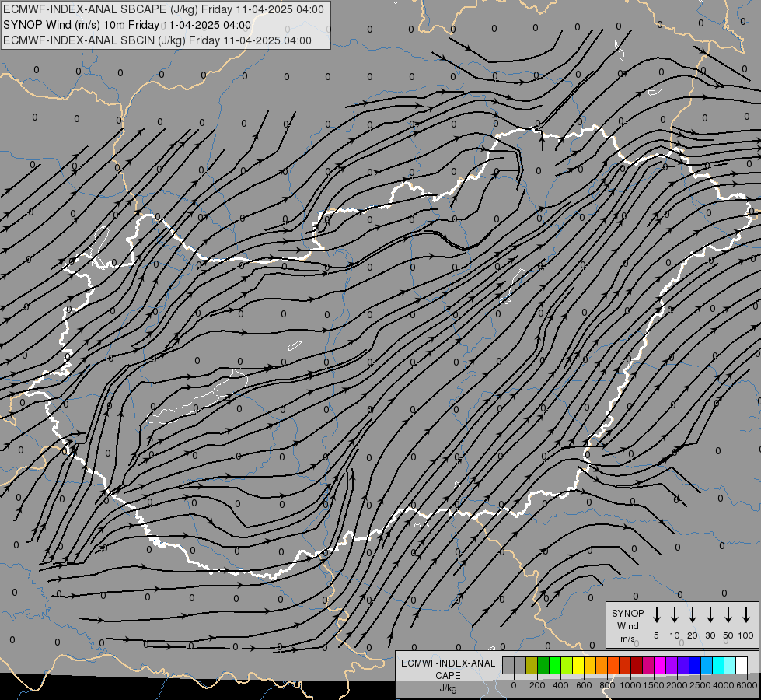Image resolution: width=761 pixels, height=700 pixels.
Task: Click the SYNOP label in the wind legend
Action: pyautogui.click(x=627, y=613)
